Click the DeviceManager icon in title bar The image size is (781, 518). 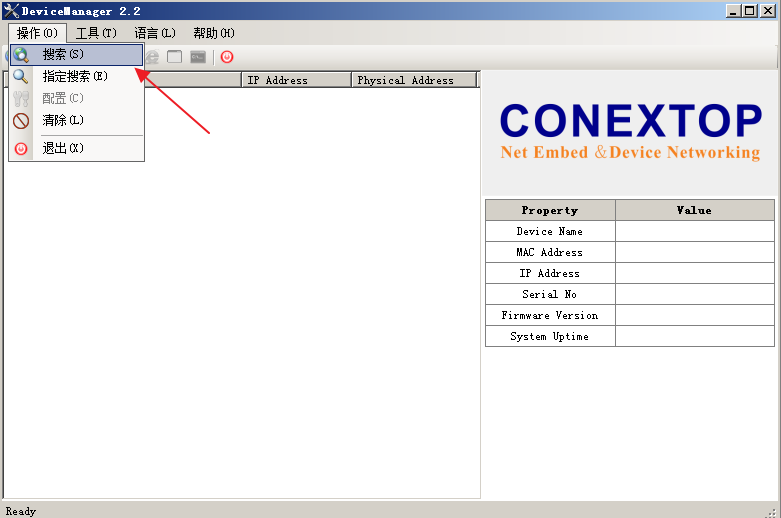tap(11, 11)
